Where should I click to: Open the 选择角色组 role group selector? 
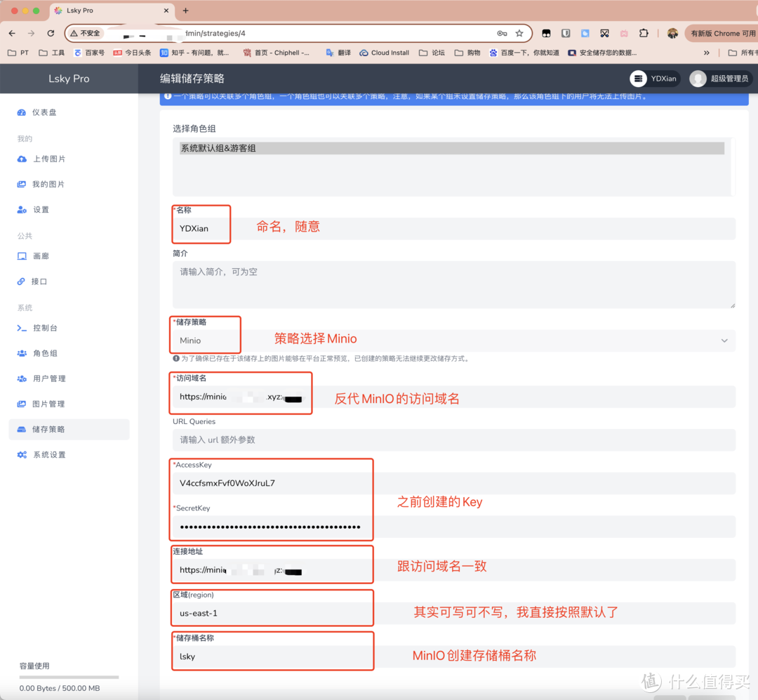click(452, 147)
